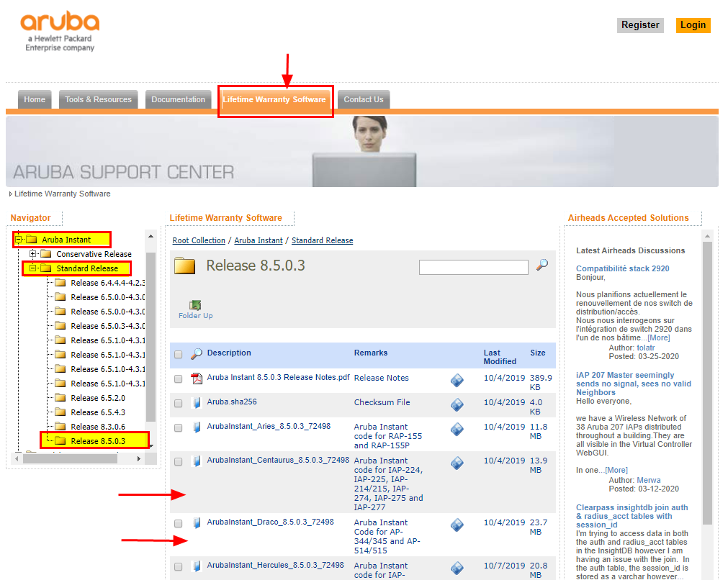Follow the Aruba Instant breadcrumb link
Image resolution: width=728 pixels, height=580 pixels.
(x=258, y=240)
